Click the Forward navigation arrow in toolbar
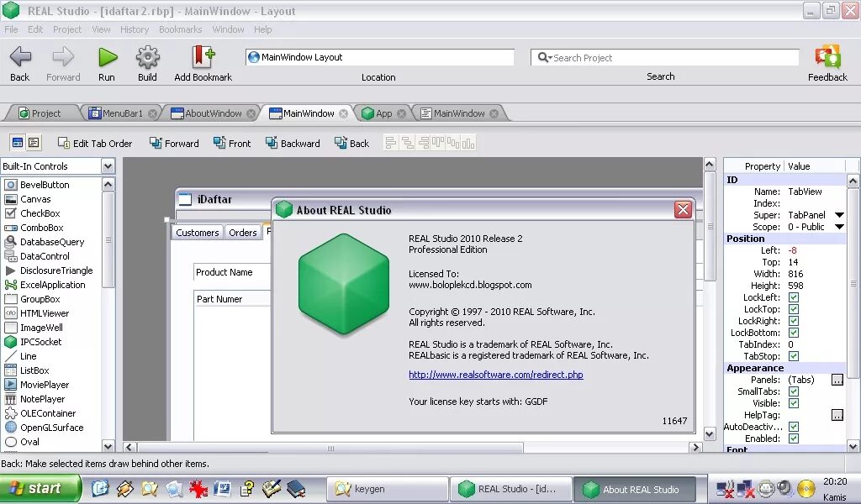This screenshot has width=861, height=504. (x=63, y=56)
